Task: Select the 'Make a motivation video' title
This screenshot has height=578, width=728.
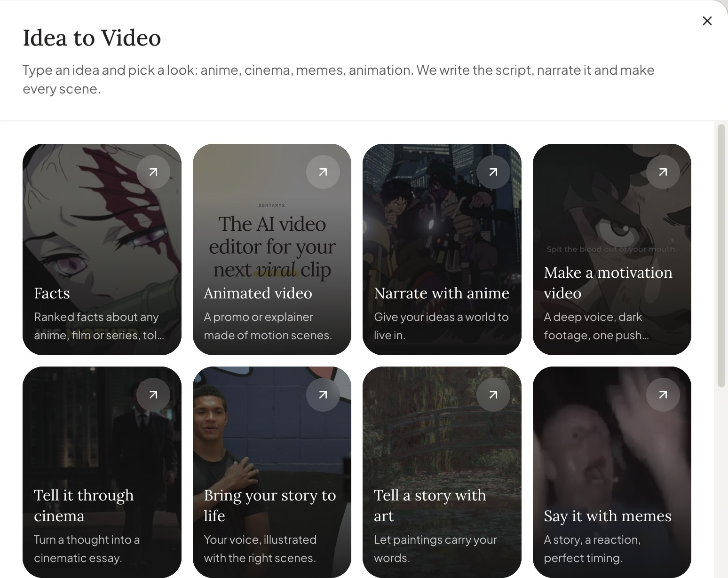Action: tap(608, 283)
